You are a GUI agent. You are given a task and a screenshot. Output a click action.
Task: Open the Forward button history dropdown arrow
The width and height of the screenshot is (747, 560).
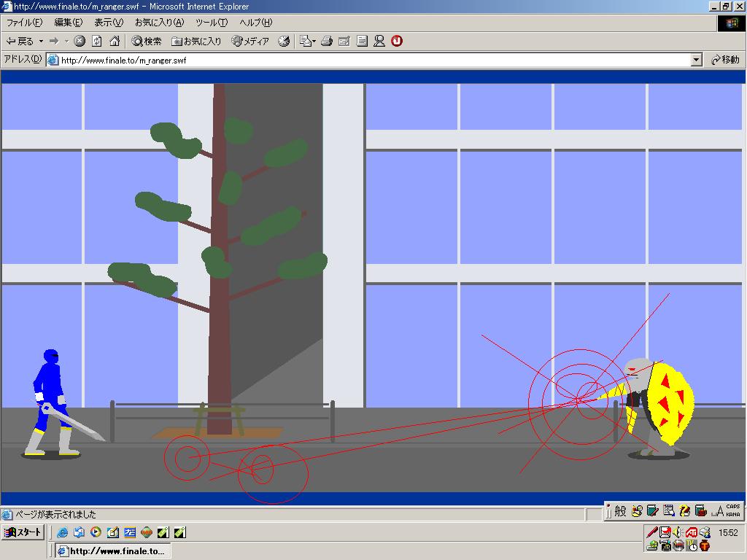coord(66,42)
